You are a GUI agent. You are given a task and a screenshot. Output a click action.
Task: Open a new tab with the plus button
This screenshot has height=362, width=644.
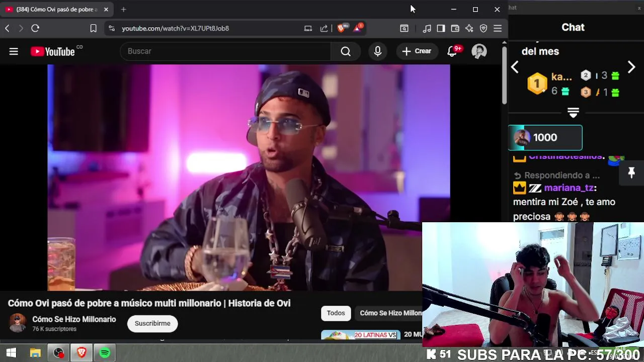pos(123,10)
